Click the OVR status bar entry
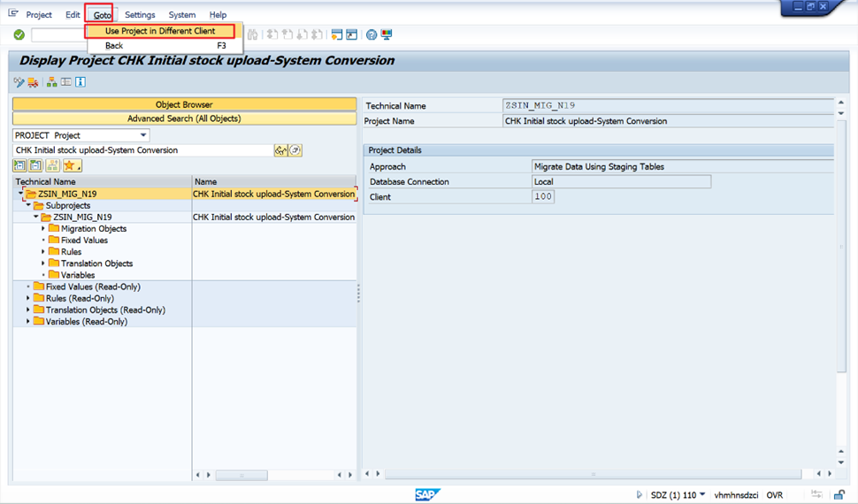Viewport: 858px width, 504px height. 774,495
